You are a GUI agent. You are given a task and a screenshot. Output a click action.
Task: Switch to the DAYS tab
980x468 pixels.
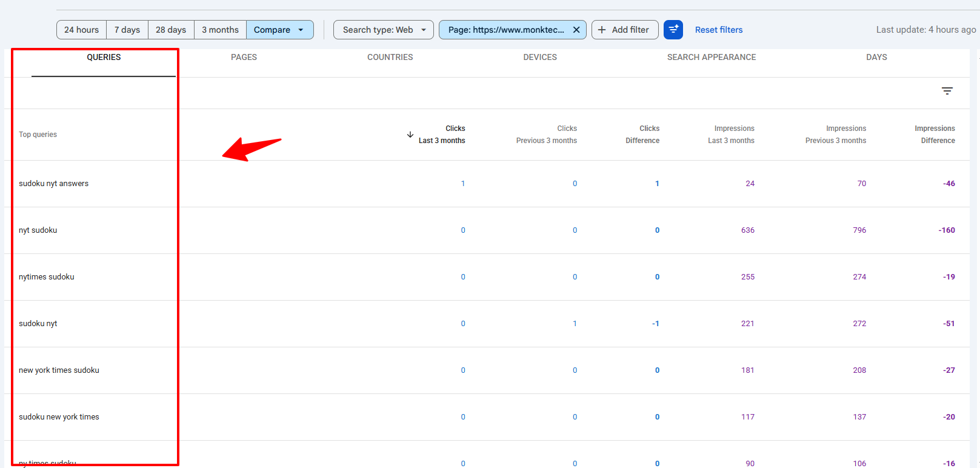click(876, 57)
